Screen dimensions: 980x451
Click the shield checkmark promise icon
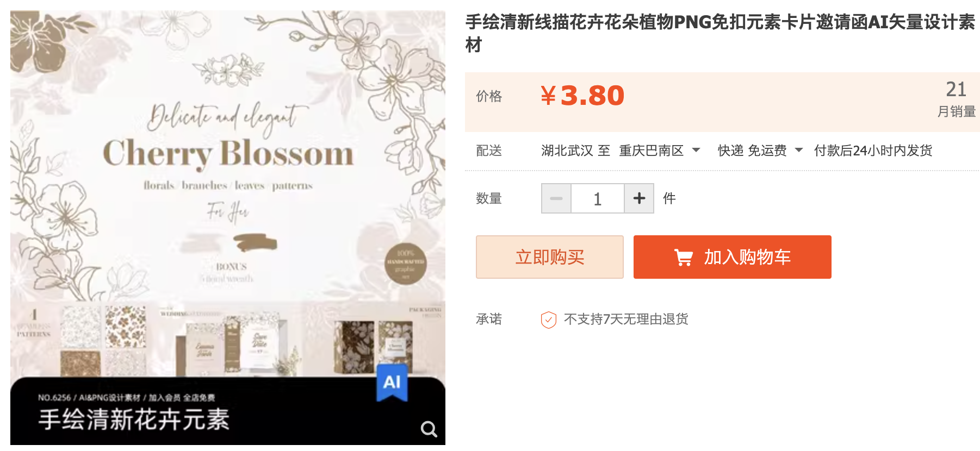[x=548, y=320]
